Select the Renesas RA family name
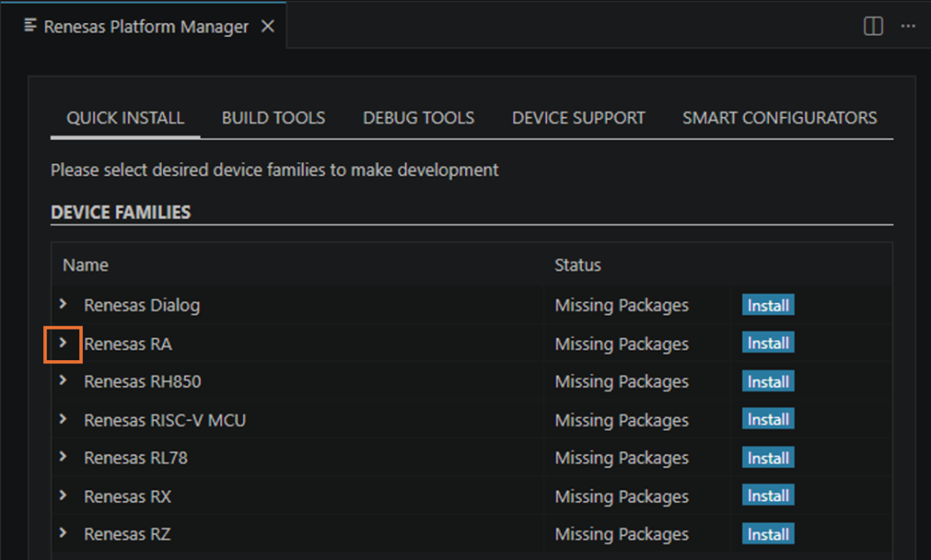Viewport: 931px width, 560px height. coord(128,344)
